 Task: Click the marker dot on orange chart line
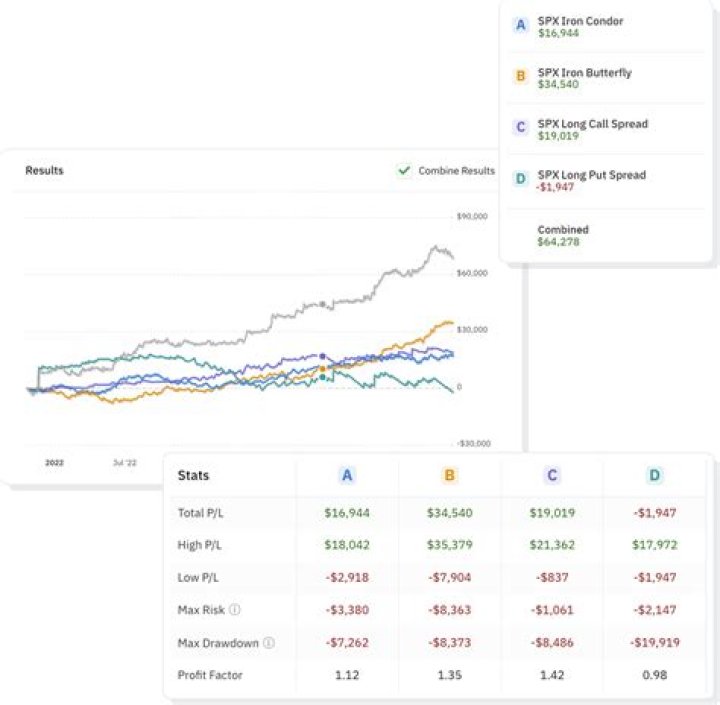pos(322,369)
